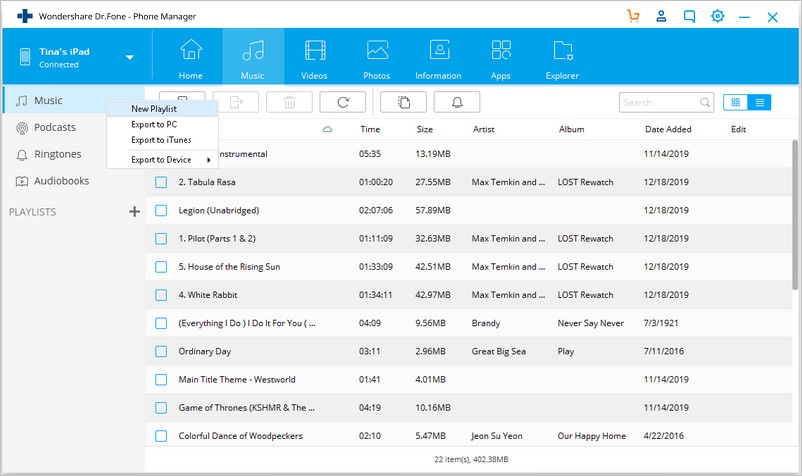The height and width of the screenshot is (476, 802).
Task: Switch to the Music tab
Action: pos(253,59)
